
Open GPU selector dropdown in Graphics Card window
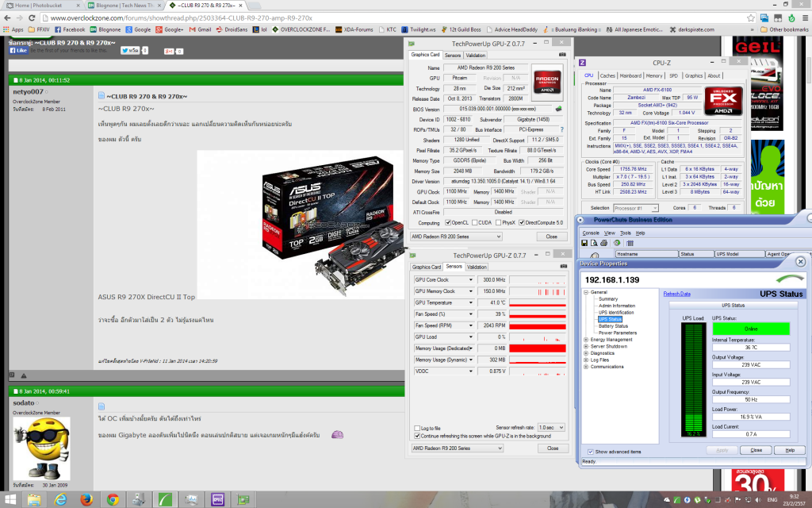[456, 237]
